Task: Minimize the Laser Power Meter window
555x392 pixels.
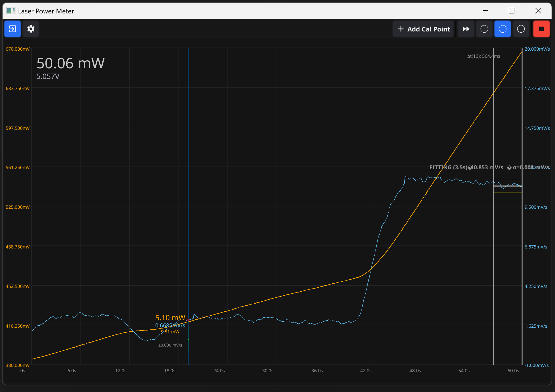Action: (x=485, y=11)
